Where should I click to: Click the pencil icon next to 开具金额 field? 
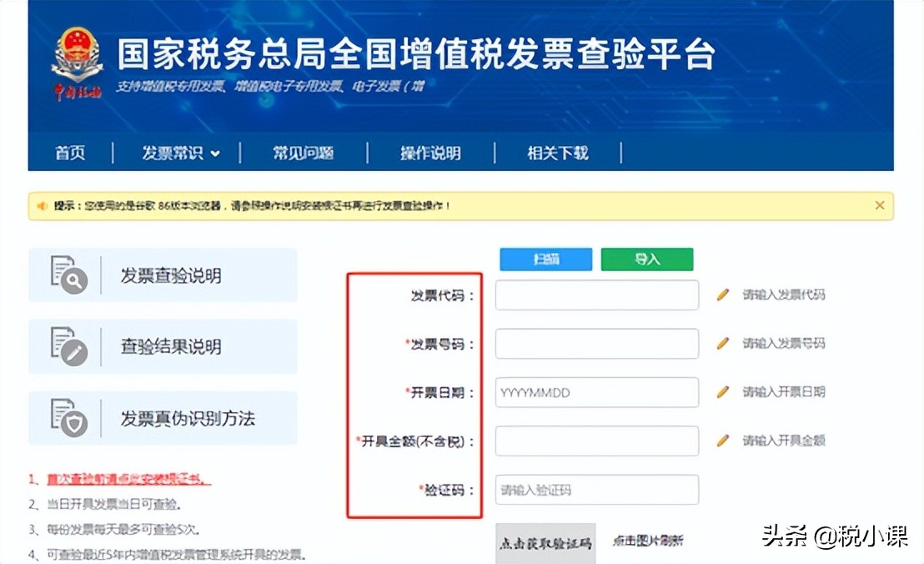pyautogui.click(x=721, y=441)
